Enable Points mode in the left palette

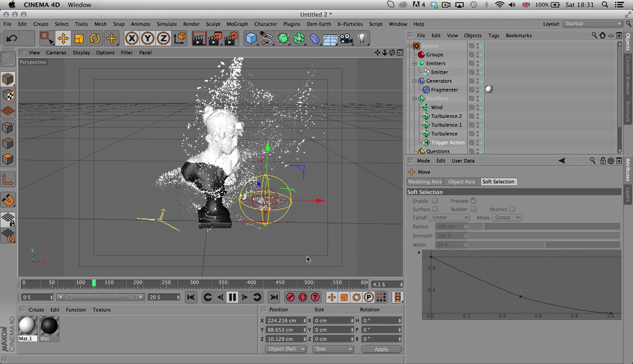(x=8, y=128)
